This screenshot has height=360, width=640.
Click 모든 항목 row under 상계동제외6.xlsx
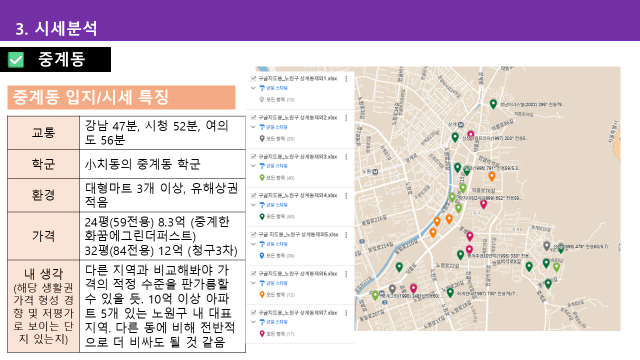[277, 295]
